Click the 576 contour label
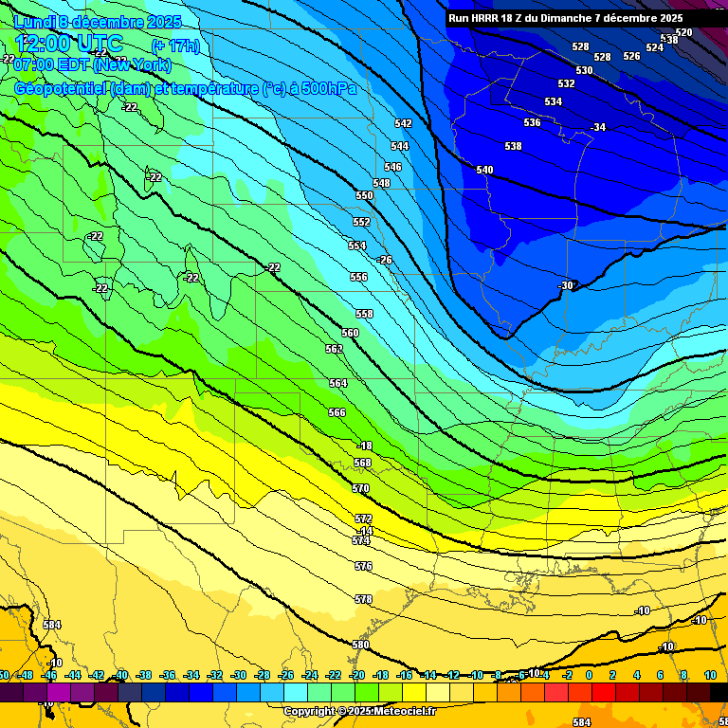This screenshot has width=728, height=728. 363,566
